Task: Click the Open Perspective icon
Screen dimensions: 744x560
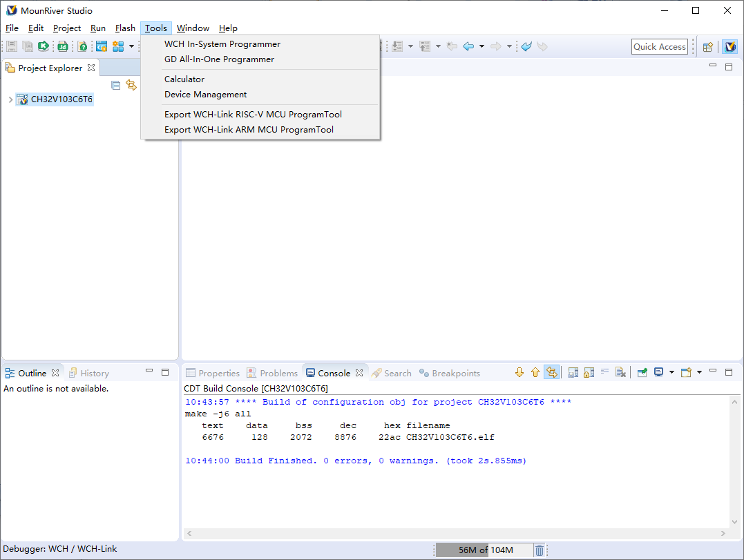Action: tap(708, 46)
